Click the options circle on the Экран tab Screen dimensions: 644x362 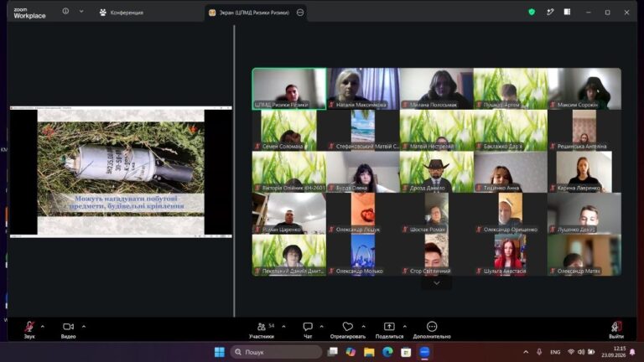300,13
